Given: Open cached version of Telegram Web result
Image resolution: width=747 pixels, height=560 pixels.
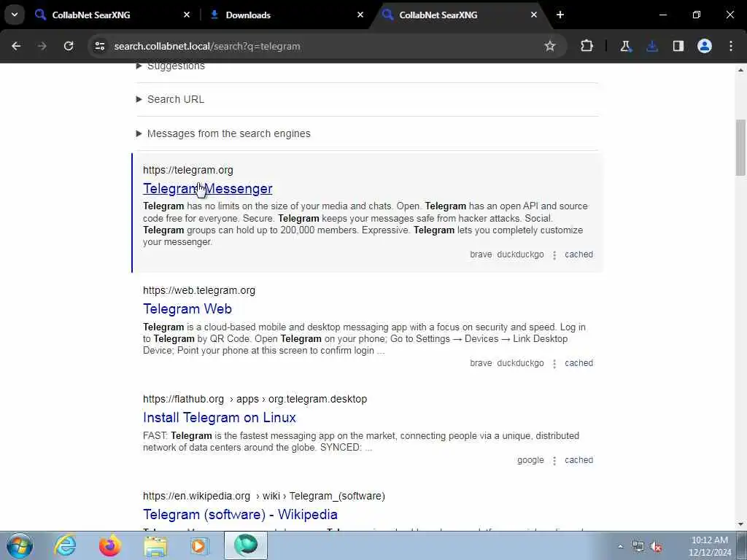Looking at the screenshot, I should pos(578,363).
